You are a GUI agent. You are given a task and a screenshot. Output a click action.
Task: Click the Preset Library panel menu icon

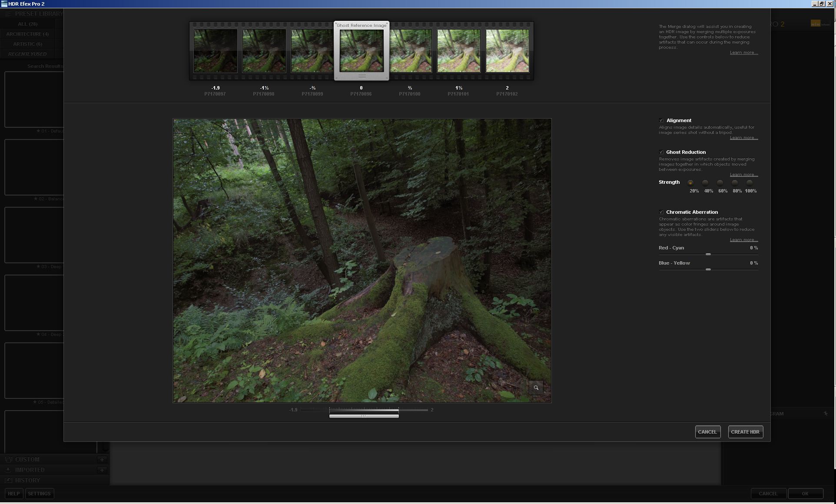click(8, 14)
